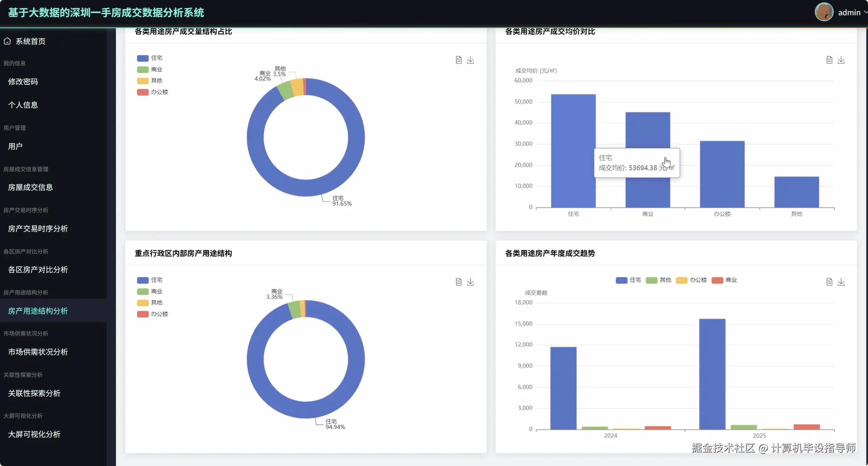Screen dimensions: 868x466
Task: Click the admin avatar picture
Action: tap(824, 12)
